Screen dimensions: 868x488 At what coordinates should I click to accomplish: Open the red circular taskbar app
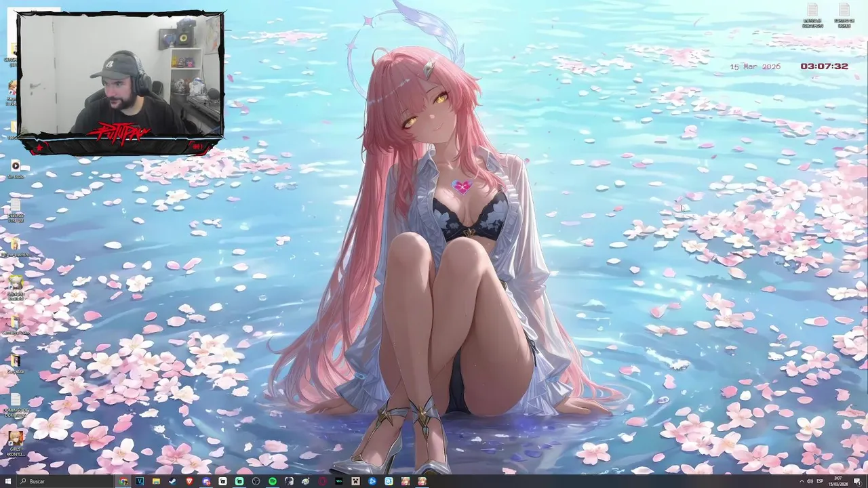click(x=322, y=481)
